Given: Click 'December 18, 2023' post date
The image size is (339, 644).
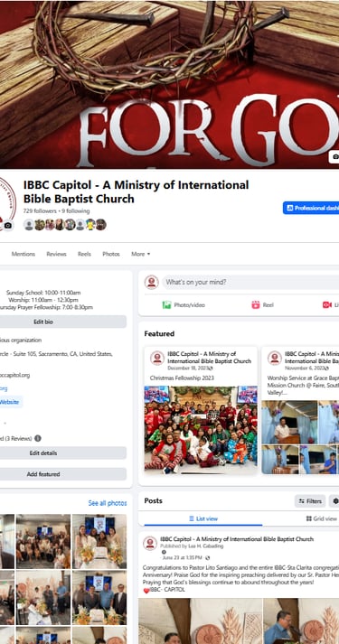Looking at the screenshot, I should click(187, 368).
